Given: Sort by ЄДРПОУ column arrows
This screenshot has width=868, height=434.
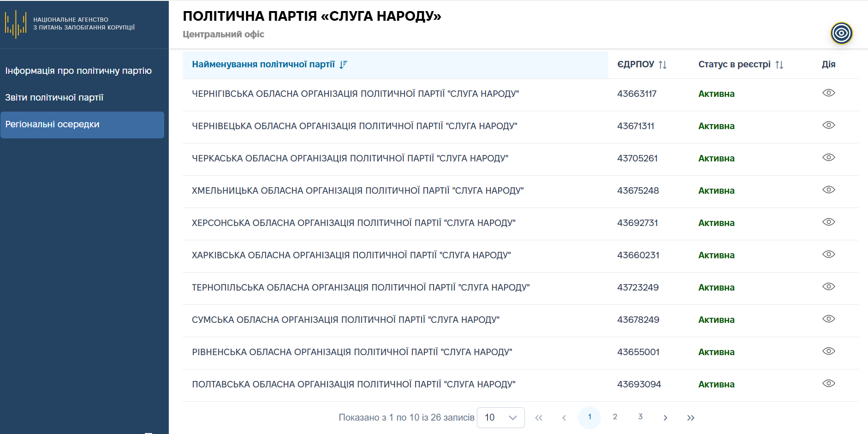Looking at the screenshot, I should [x=662, y=65].
